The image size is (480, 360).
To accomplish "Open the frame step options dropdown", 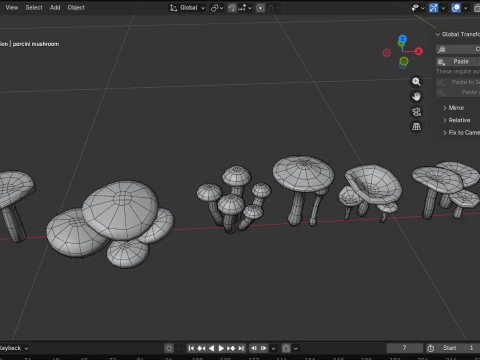I will (273, 348).
